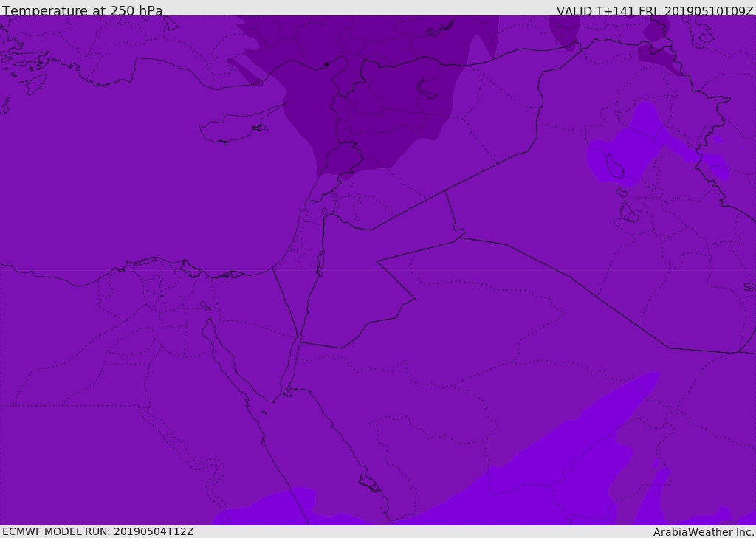Click the 'Temperature at 250 hPa' title
This screenshot has height=538, width=756.
pyautogui.click(x=83, y=10)
